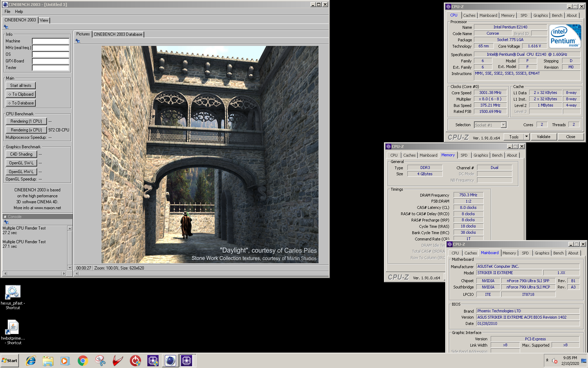Open the Snipping Tool scissors icon in taskbar
Viewport: 588px width, 368px height.
(100, 361)
